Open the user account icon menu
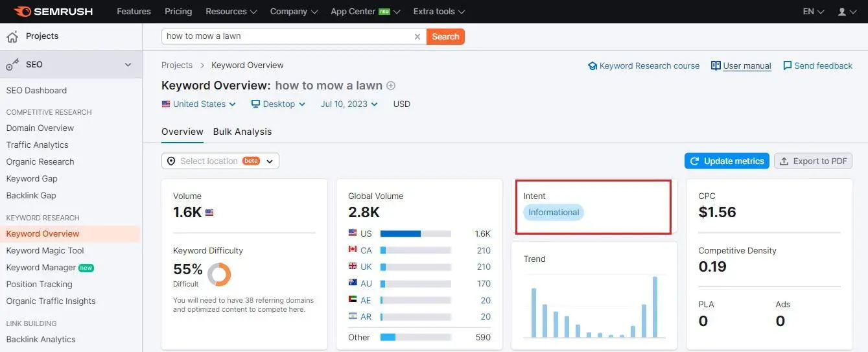This screenshot has width=868, height=352. tap(847, 12)
